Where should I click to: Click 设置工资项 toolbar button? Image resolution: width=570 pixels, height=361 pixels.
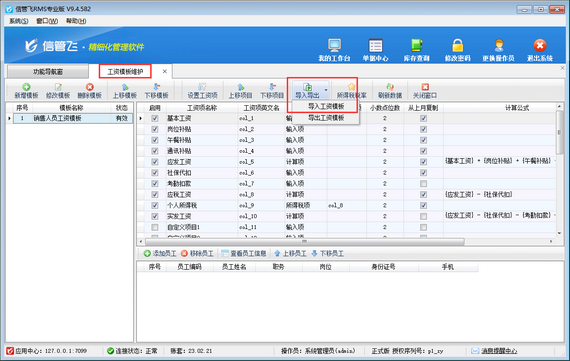[202, 91]
